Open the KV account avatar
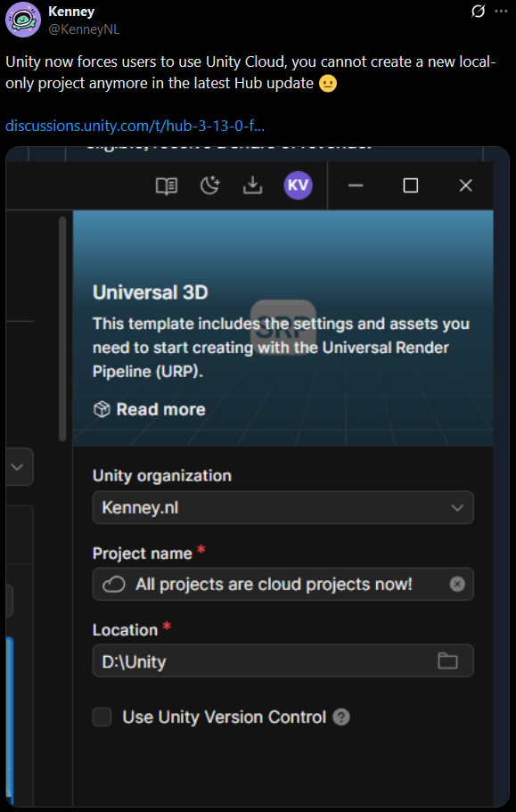Image resolution: width=516 pixels, height=812 pixels. pos(298,185)
